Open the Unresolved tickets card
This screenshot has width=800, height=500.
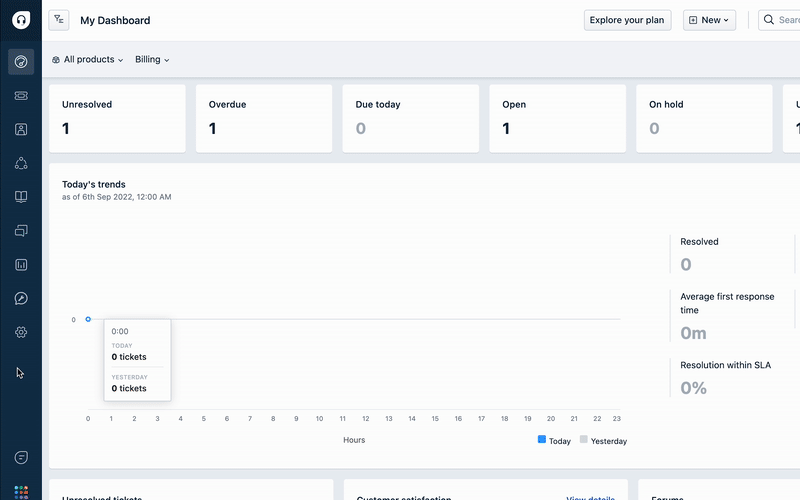pos(117,118)
